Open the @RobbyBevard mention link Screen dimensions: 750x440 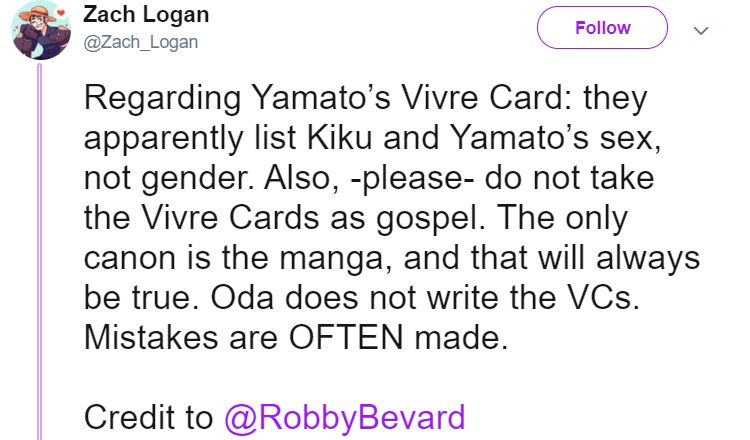(342, 416)
